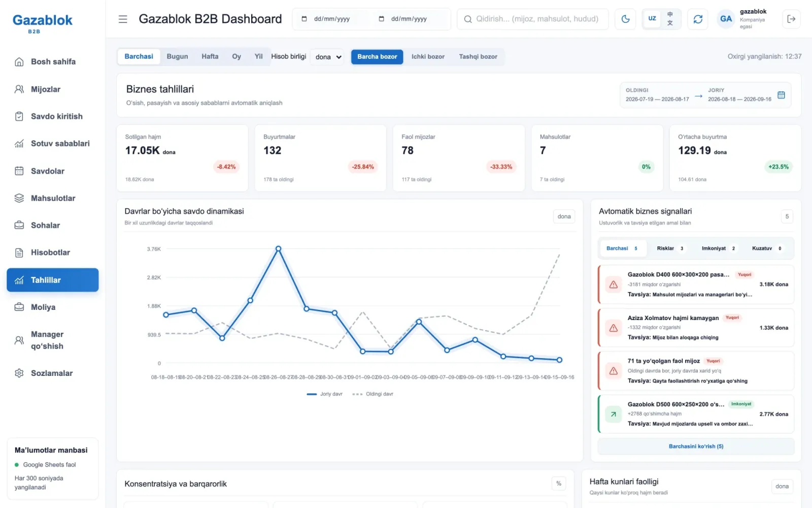Screen dimensions: 812x508
Task: Click the search input field
Action: coord(533,19)
